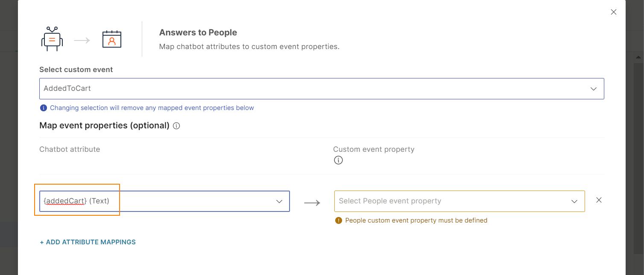Click arrow between attribute and property fields
The height and width of the screenshot is (275, 644).
click(312, 203)
